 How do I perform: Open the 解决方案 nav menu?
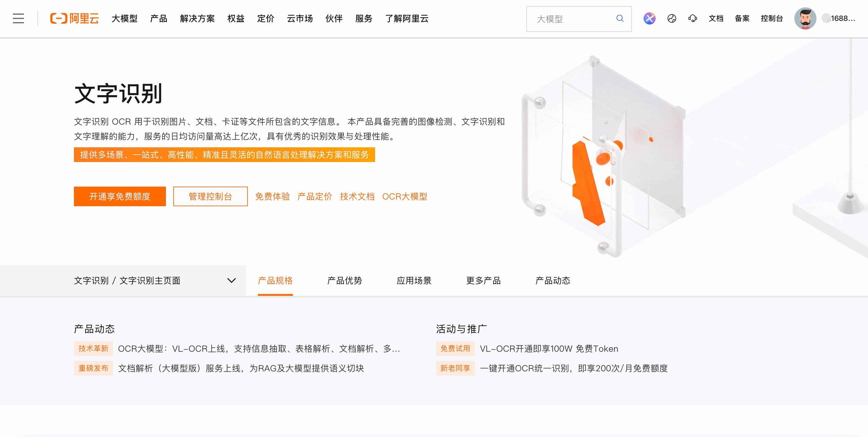198,18
